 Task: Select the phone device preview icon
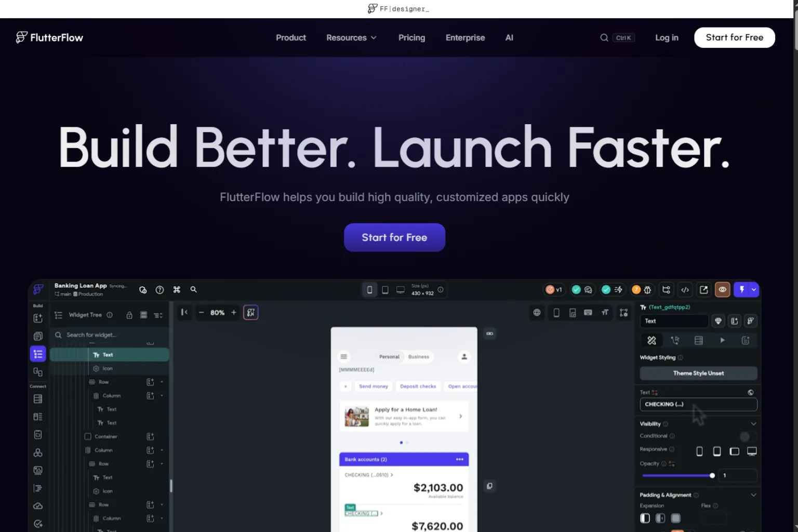pyautogui.click(x=369, y=290)
